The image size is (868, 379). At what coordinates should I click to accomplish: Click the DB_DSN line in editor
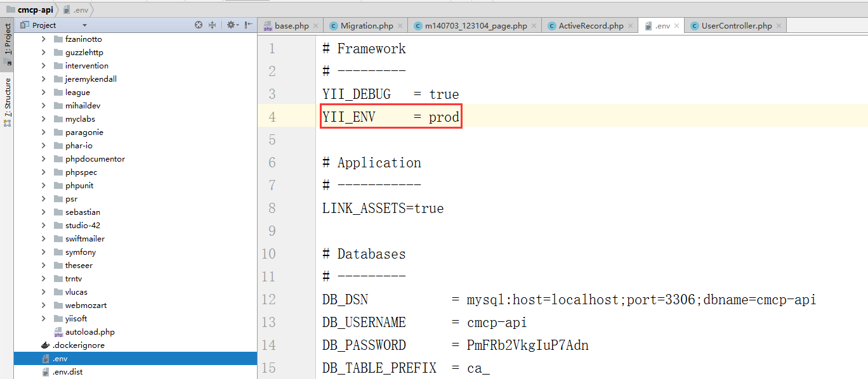(569, 300)
